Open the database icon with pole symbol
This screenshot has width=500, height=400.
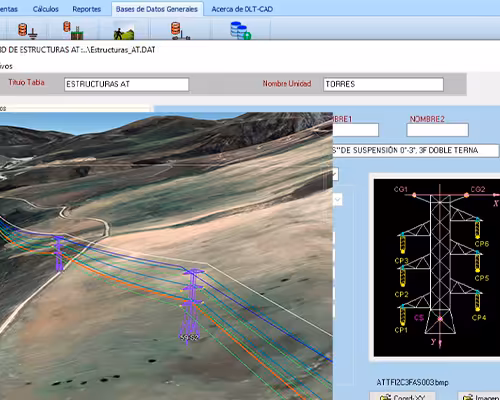pyautogui.click(x=180, y=31)
